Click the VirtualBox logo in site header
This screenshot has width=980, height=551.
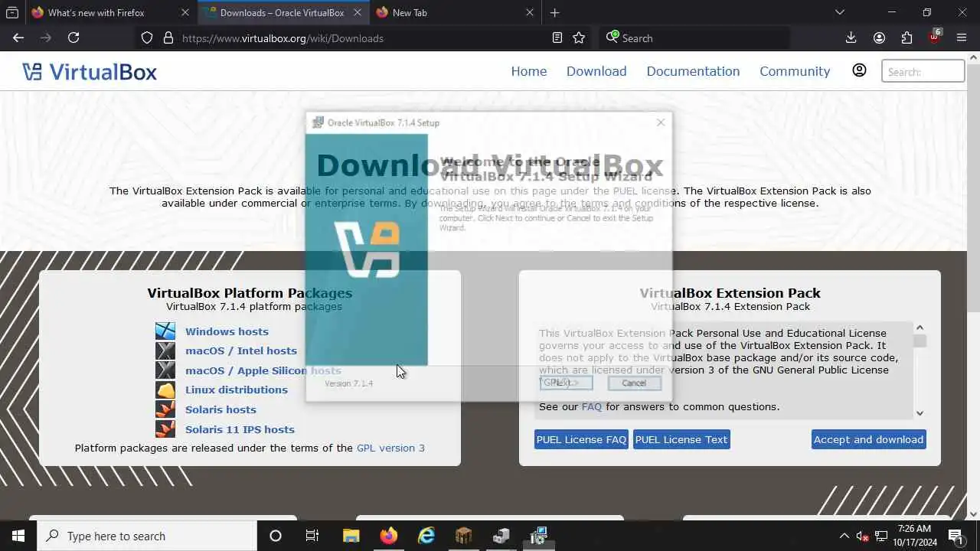[90, 72]
